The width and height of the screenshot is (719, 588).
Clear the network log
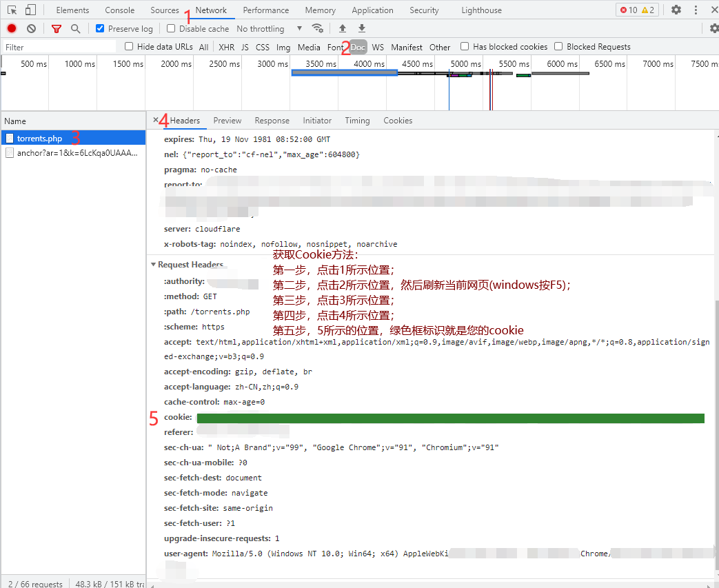click(31, 29)
